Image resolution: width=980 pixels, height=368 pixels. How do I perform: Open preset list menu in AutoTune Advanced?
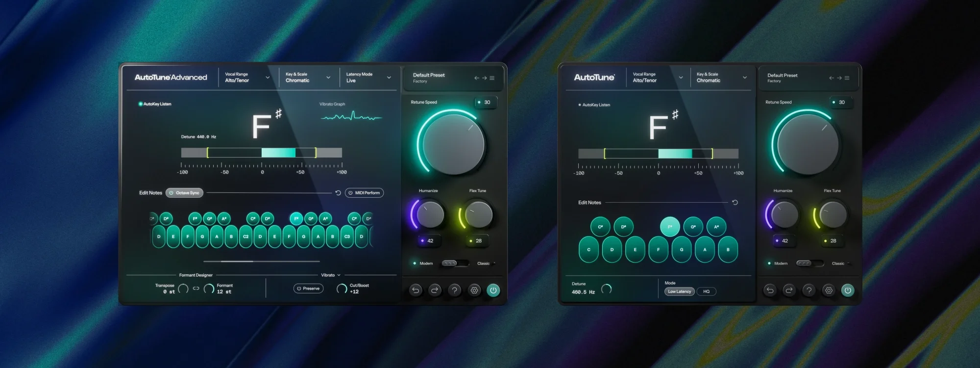[x=492, y=78]
